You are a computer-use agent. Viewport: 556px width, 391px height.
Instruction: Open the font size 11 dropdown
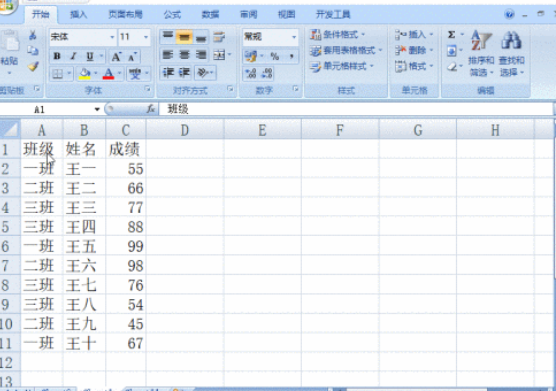[x=146, y=37]
